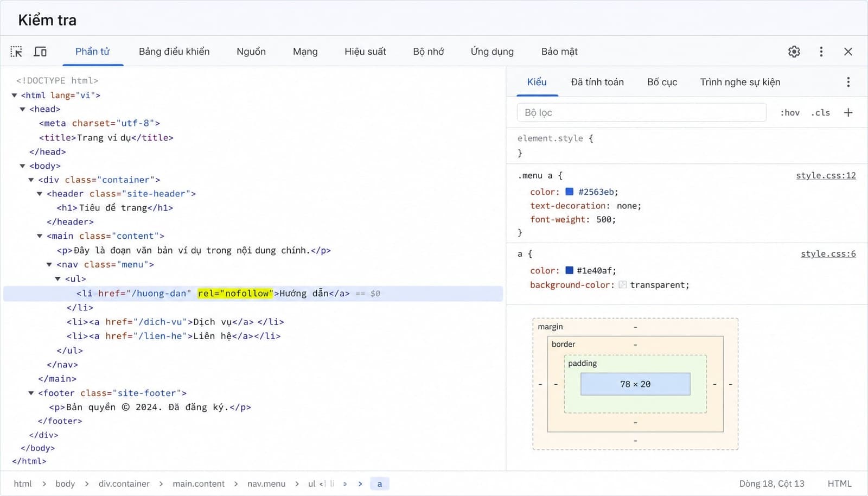The height and width of the screenshot is (496, 868).
Task: Select the Kiểu styles tab
Action: click(537, 82)
